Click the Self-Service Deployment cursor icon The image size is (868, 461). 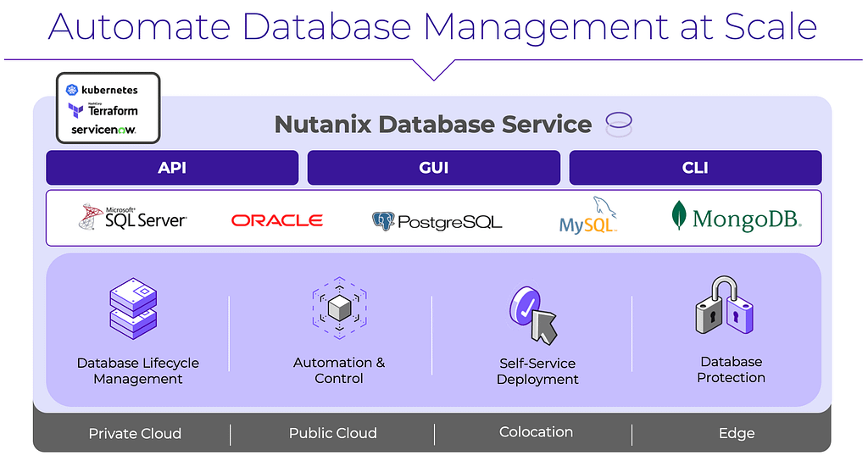coord(533,315)
